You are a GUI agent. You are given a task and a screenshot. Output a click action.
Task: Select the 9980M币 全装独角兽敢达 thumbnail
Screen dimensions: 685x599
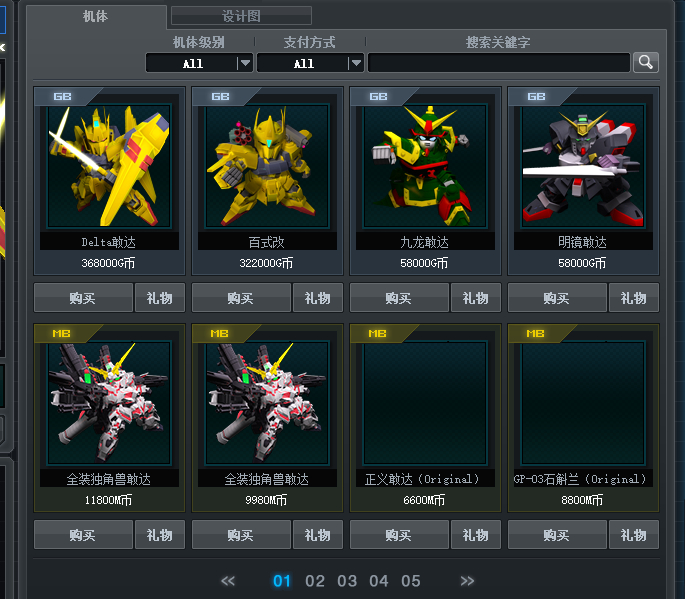point(267,403)
